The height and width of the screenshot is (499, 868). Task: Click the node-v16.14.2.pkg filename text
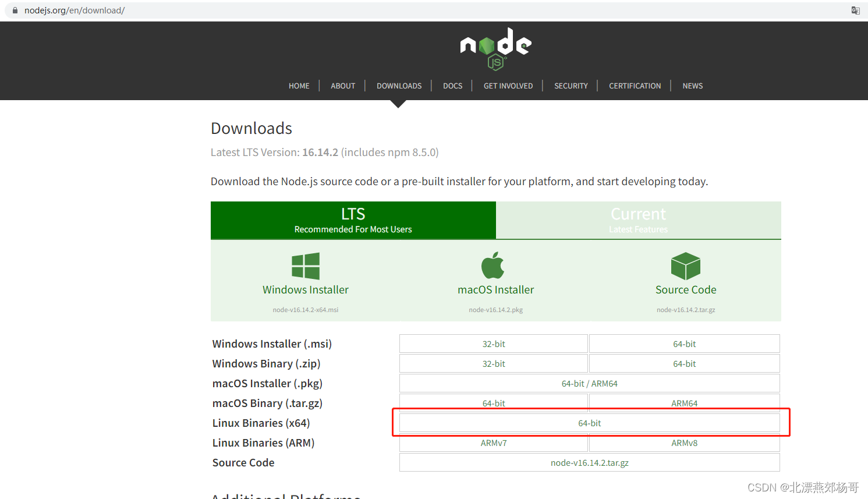[496, 310]
